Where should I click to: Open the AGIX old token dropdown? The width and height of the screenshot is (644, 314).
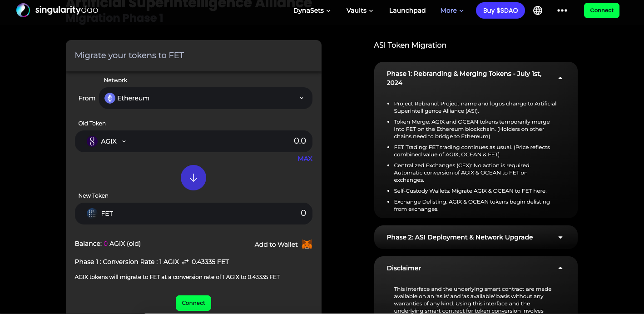107,141
